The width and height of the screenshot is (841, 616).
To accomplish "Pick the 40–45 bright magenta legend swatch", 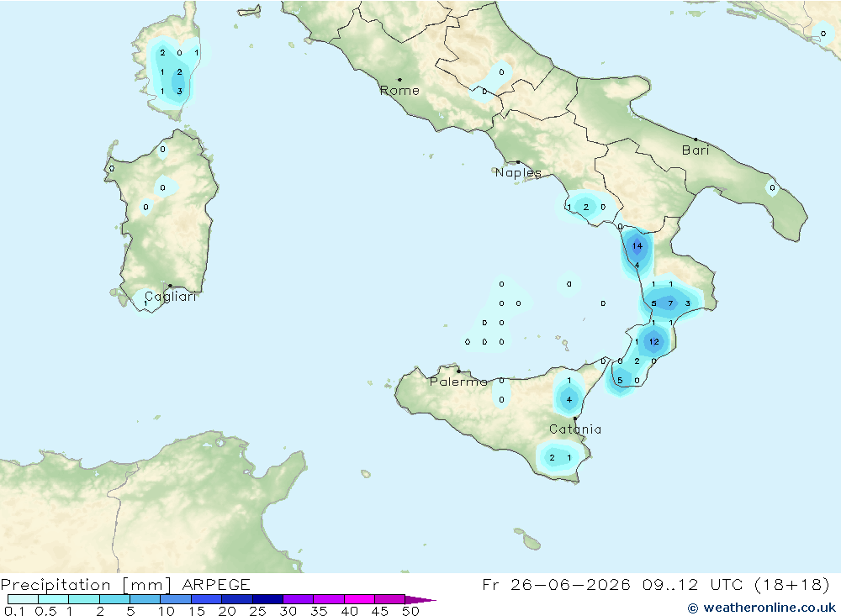I will point(359,599).
